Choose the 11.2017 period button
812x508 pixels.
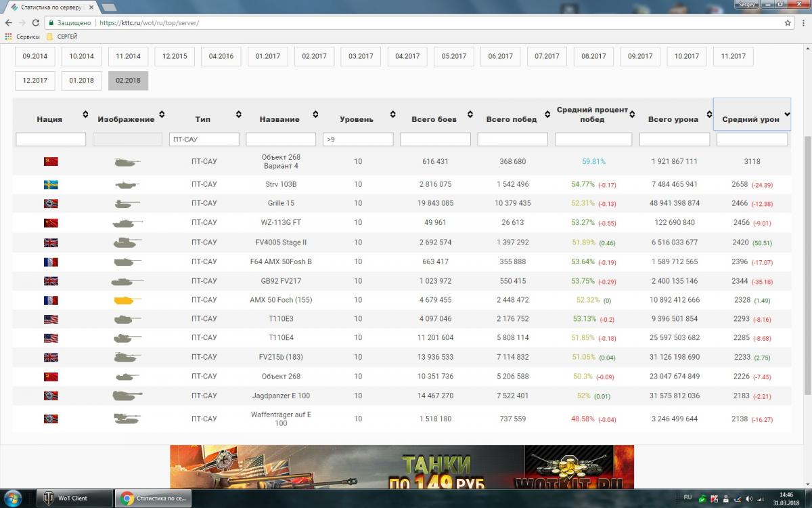click(x=733, y=56)
